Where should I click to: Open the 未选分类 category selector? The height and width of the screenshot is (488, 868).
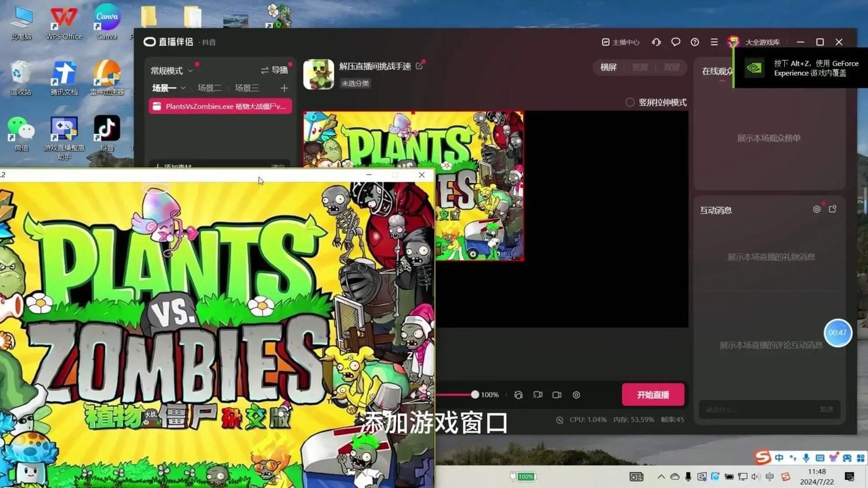(355, 84)
